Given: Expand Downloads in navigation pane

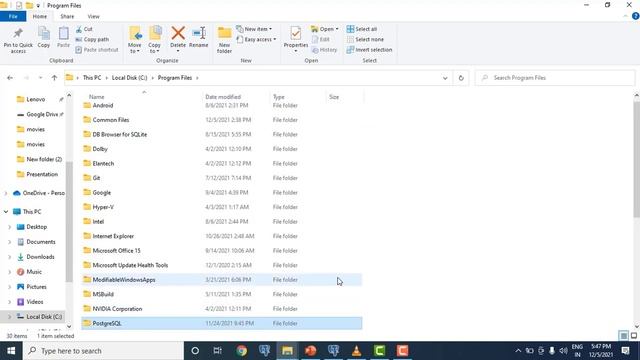Looking at the screenshot, I should coord(9,257).
